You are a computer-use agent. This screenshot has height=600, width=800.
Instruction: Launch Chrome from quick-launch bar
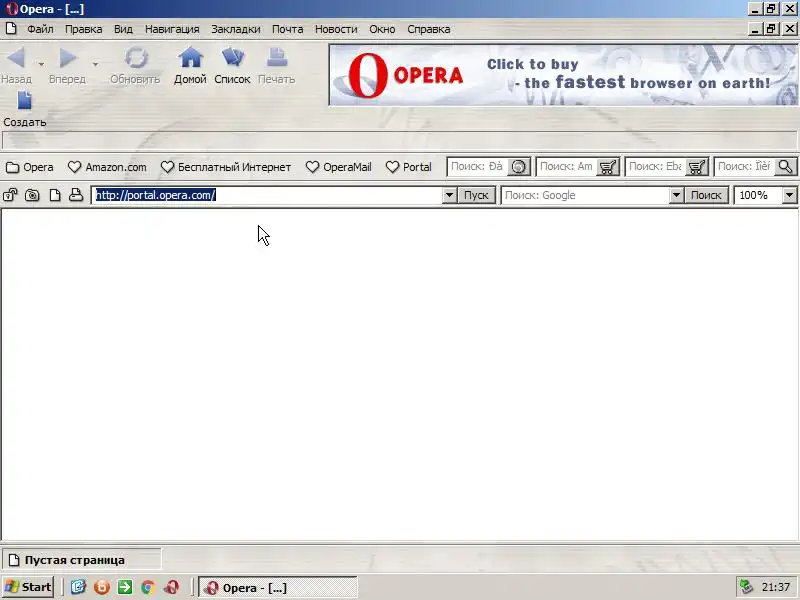148,587
